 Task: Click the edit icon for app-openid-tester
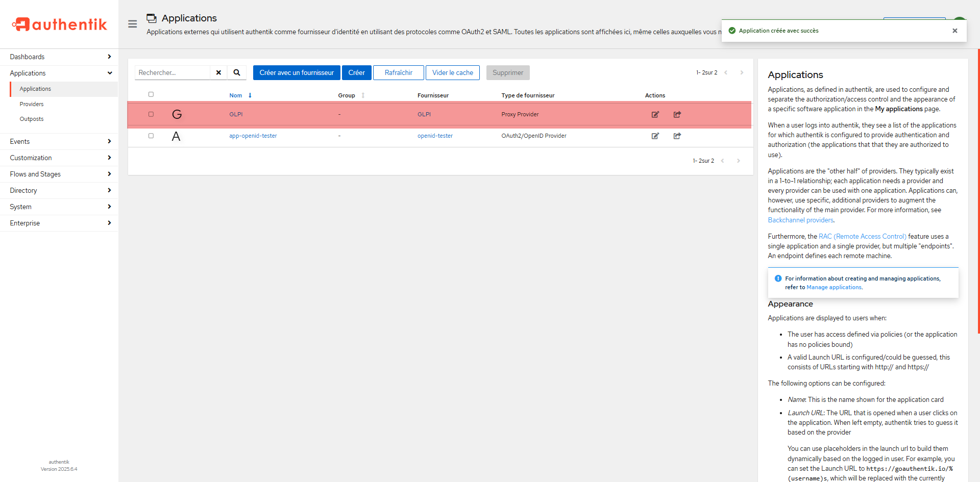pyautogui.click(x=655, y=136)
